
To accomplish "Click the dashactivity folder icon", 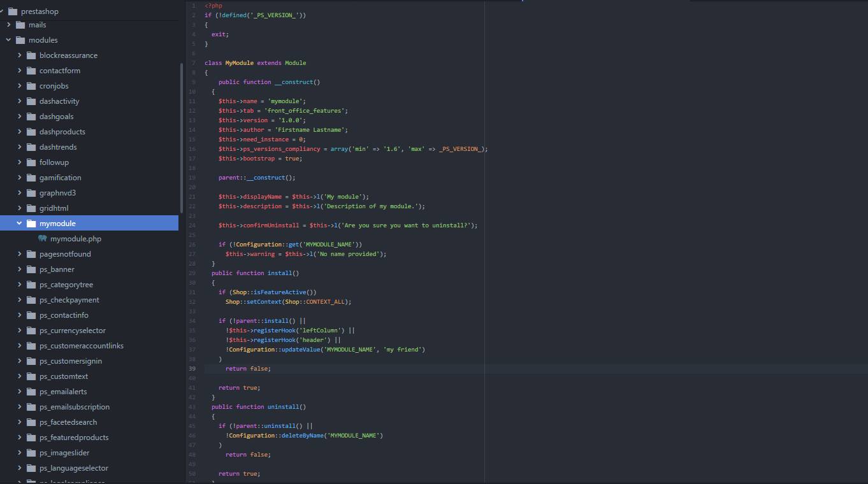I will click(x=31, y=101).
